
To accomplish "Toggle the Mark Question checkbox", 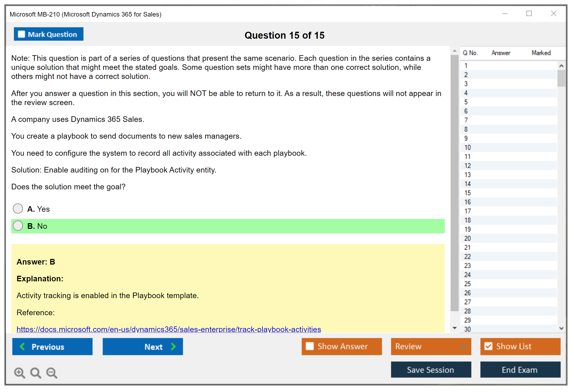I will [21, 34].
